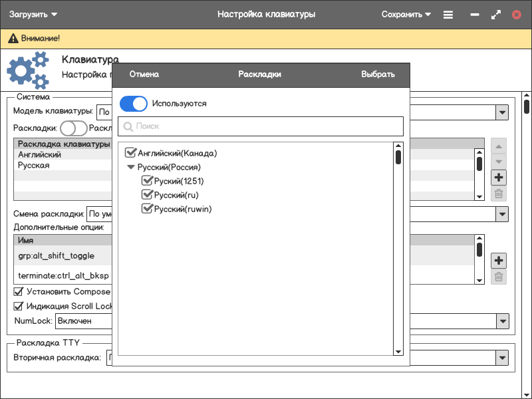Viewport: 532px width, 399px height.
Task: Click the add layout plus button
Action: click(499, 178)
